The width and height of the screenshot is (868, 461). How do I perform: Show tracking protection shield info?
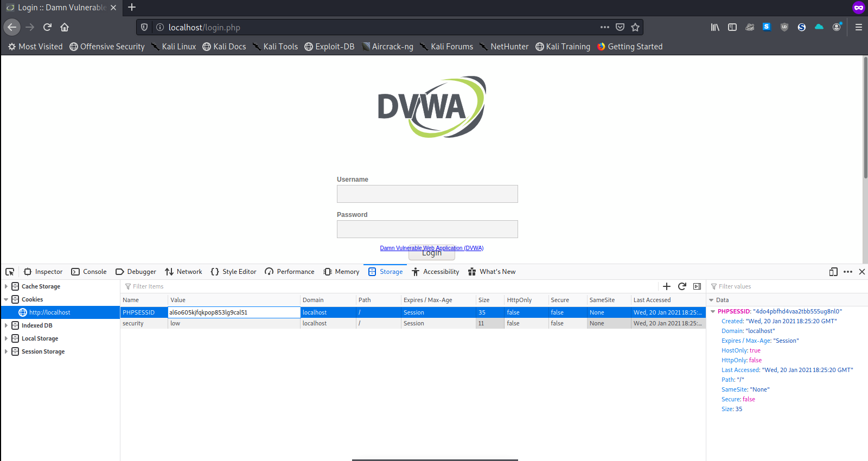pos(144,27)
